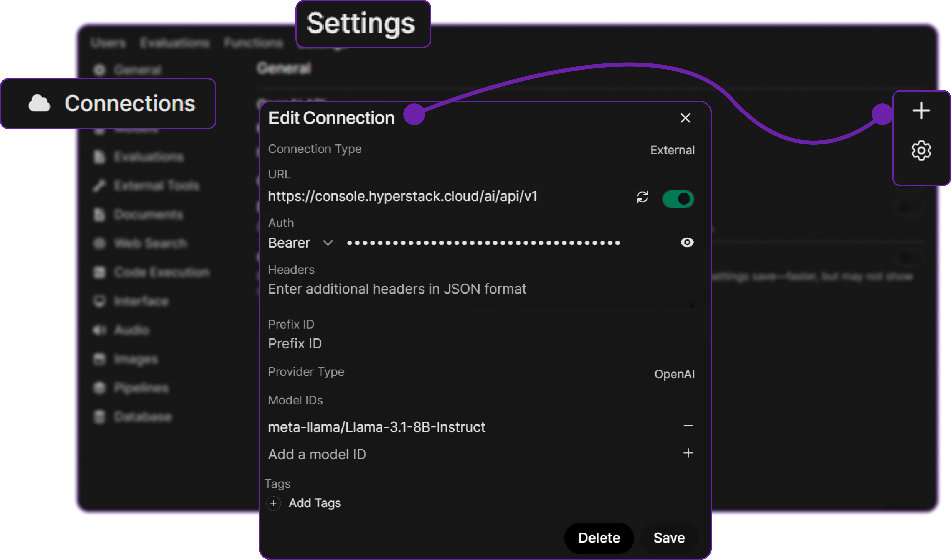
Task: Add a new connection with the plus icon
Action: click(921, 110)
